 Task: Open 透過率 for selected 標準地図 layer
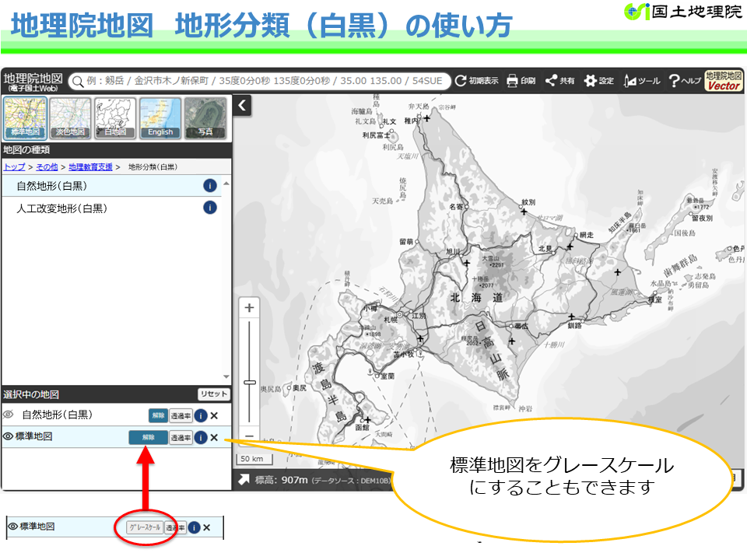[x=181, y=438]
